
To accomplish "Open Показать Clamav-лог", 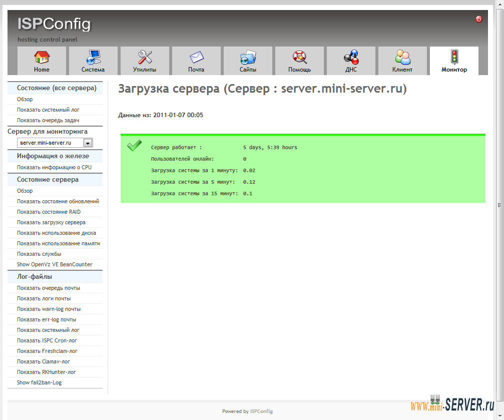I will point(44,361).
